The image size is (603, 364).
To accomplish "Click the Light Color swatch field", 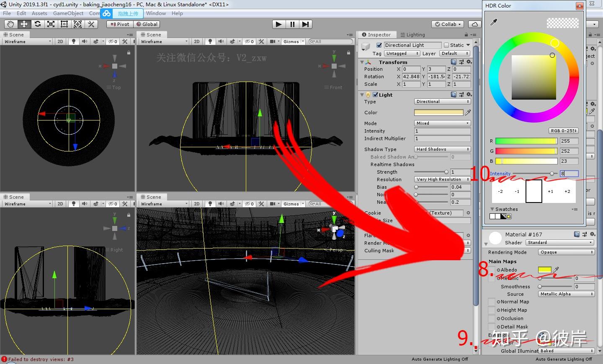I will [x=439, y=113].
